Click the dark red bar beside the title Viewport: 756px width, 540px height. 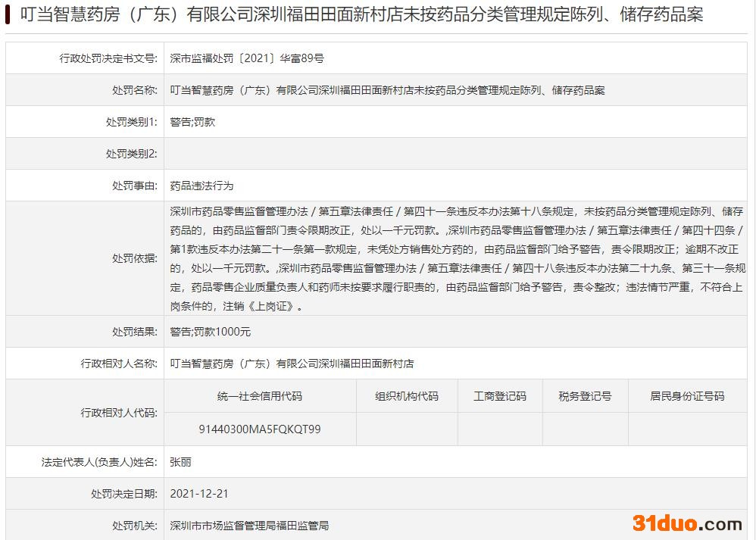click(x=8, y=14)
